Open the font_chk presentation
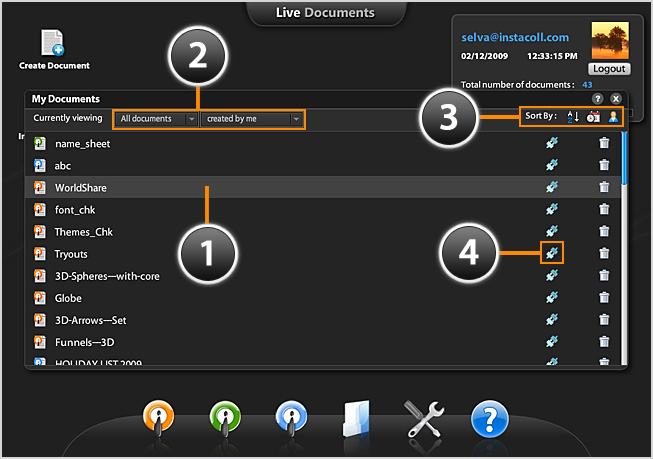The image size is (653, 459). 75,210
